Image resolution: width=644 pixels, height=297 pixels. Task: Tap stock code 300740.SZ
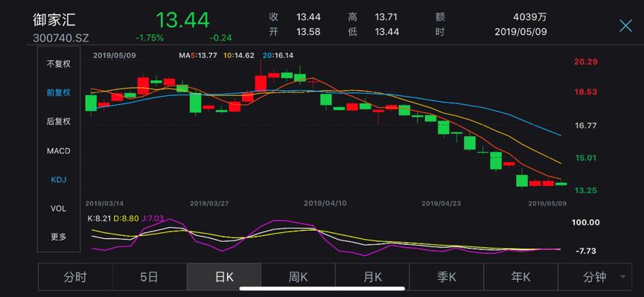[61, 38]
